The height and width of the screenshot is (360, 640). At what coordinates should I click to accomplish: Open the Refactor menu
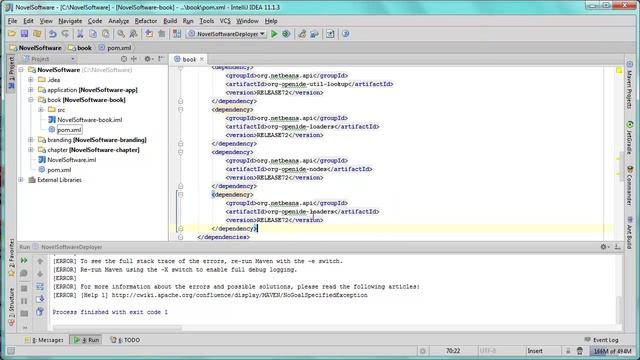coord(146,21)
